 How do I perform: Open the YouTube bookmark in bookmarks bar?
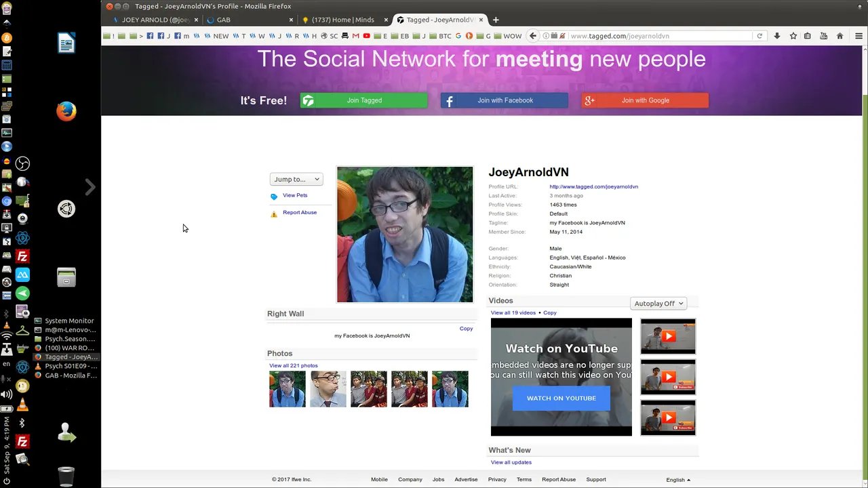pos(366,36)
